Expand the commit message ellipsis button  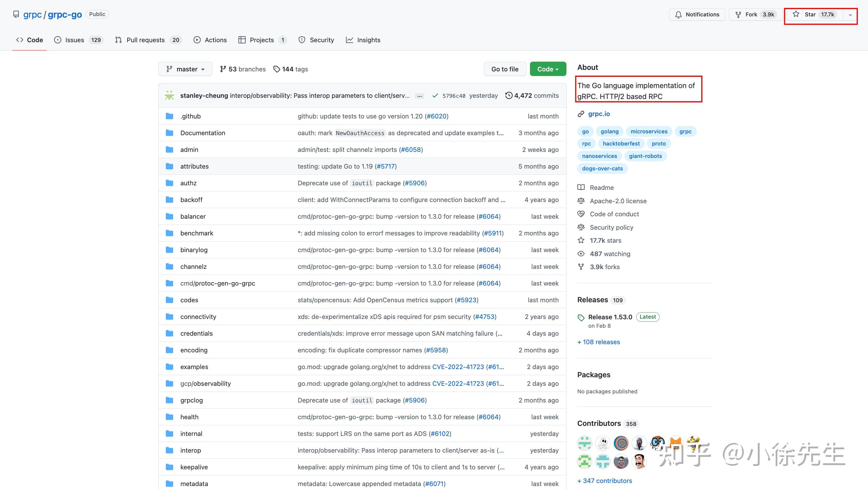(419, 96)
